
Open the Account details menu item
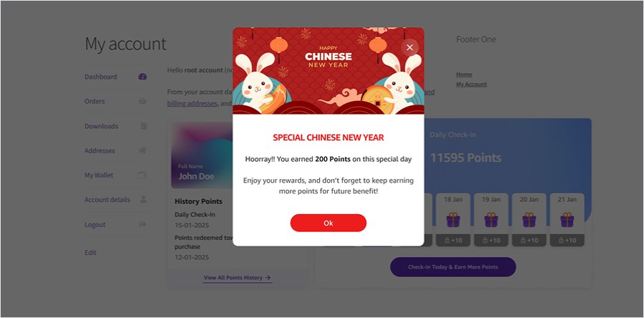[107, 200]
